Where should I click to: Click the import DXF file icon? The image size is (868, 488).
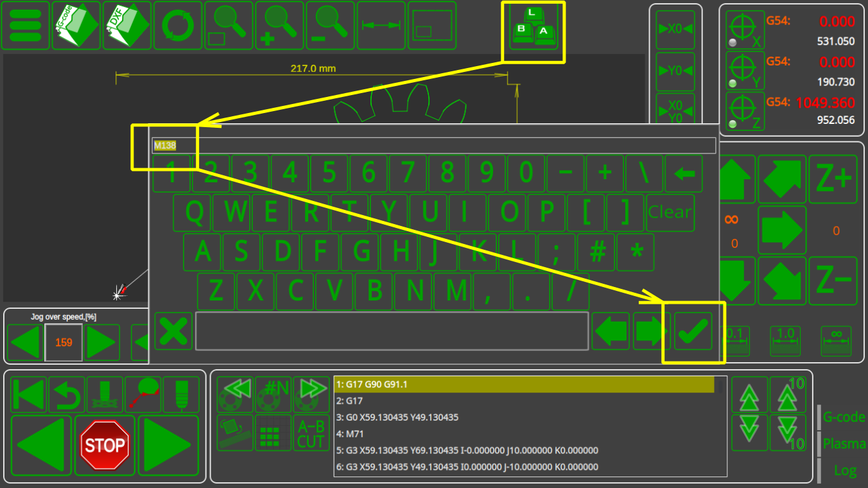point(127,26)
